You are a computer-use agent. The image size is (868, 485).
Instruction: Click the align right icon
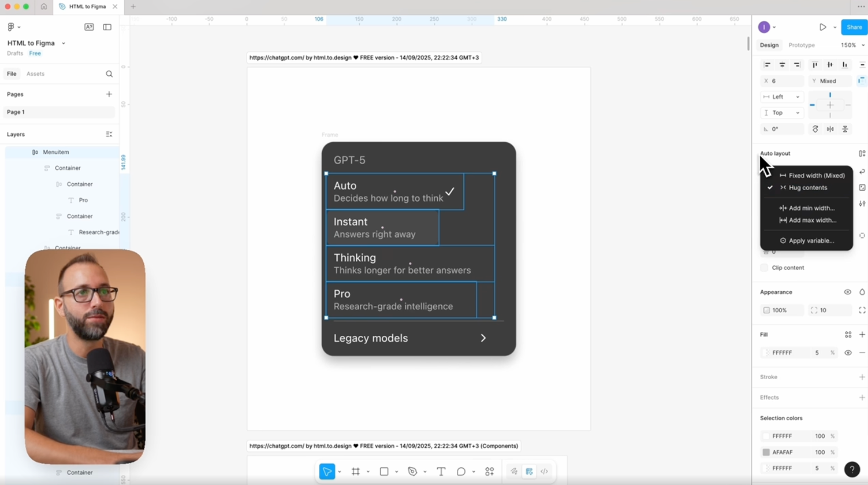[x=797, y=65]
